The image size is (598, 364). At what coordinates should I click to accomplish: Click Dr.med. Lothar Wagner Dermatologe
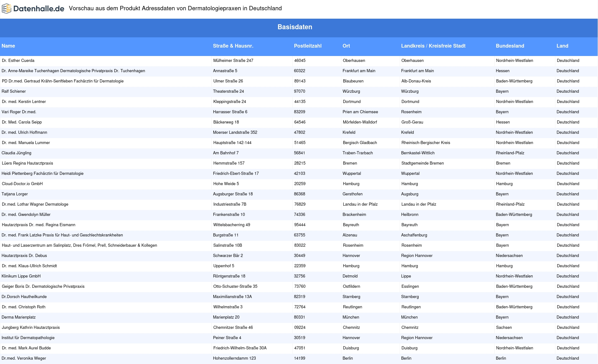[x=35, y=204]
